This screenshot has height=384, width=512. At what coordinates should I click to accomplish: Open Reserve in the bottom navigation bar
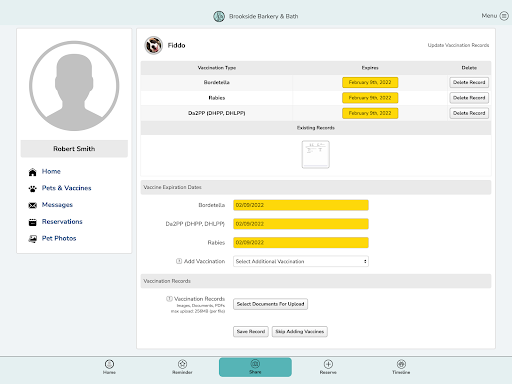point(328,367)
